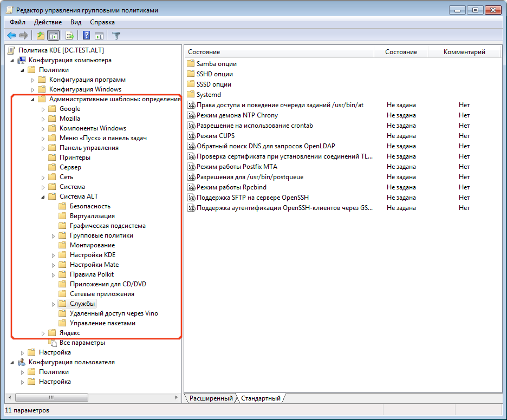Toggle the Show/Hide action pane icon
This screenshot has height=420, width=507.
tap(99, 36)
